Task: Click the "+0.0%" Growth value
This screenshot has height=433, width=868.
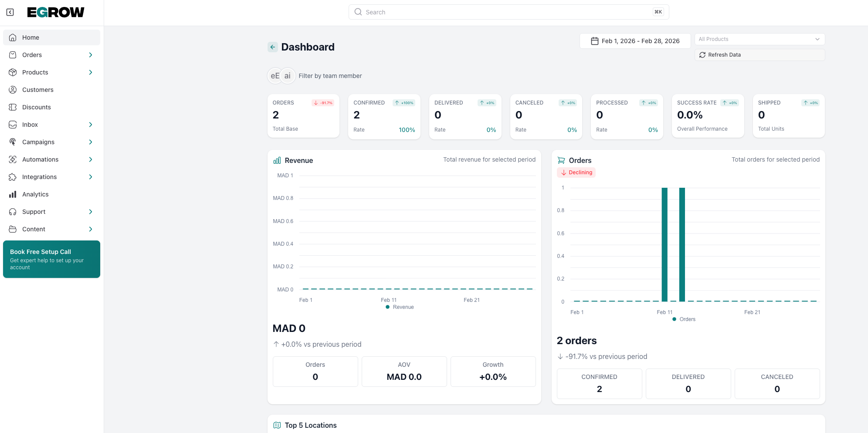Action: point(493,377)
